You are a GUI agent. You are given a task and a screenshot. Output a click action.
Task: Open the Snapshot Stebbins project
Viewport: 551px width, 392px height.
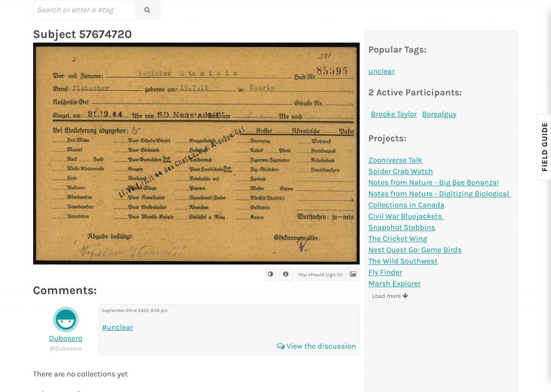402,227
